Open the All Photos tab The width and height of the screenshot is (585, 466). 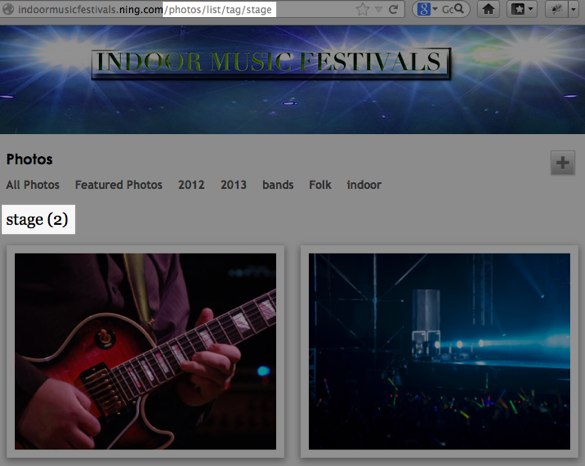pos(33,185)
